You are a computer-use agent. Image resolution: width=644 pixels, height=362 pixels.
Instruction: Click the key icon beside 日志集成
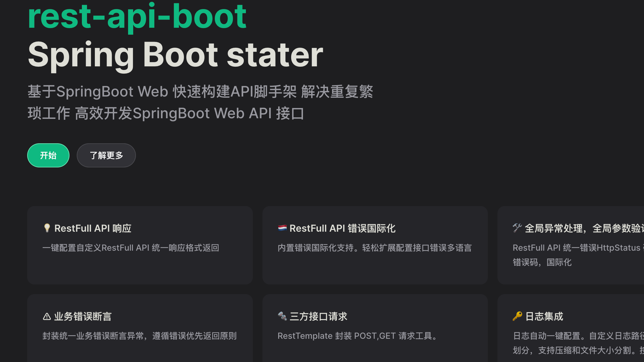(517, 316)
